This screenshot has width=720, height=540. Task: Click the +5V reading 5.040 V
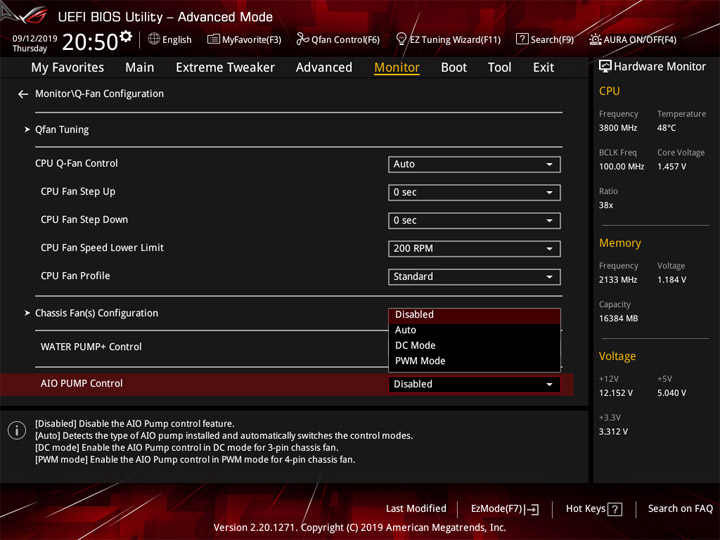pos(671,394)
